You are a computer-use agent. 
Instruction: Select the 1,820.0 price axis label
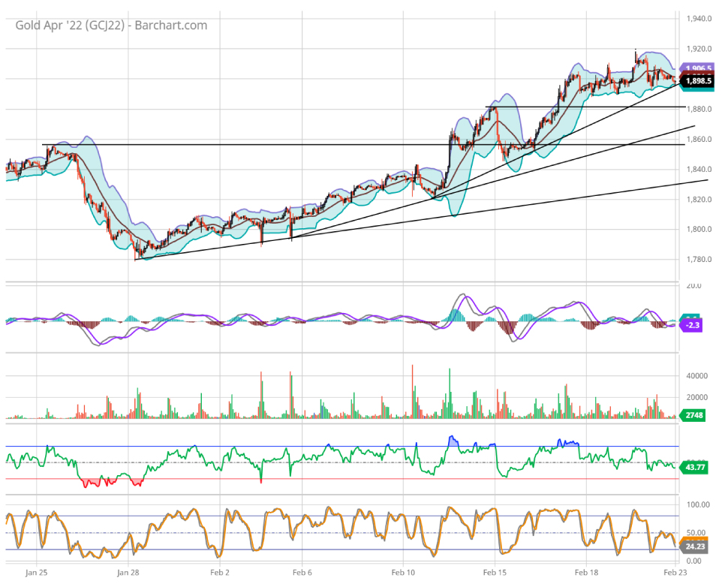click(698, 200)
